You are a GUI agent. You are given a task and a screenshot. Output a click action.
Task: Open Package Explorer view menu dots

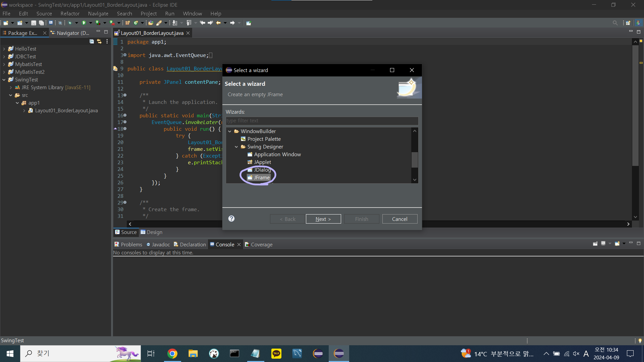(x=107, y=42)
